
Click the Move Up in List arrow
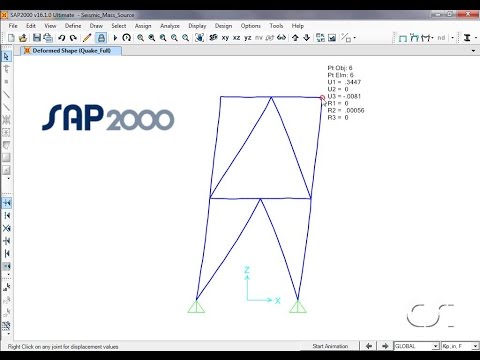(295, 38)
